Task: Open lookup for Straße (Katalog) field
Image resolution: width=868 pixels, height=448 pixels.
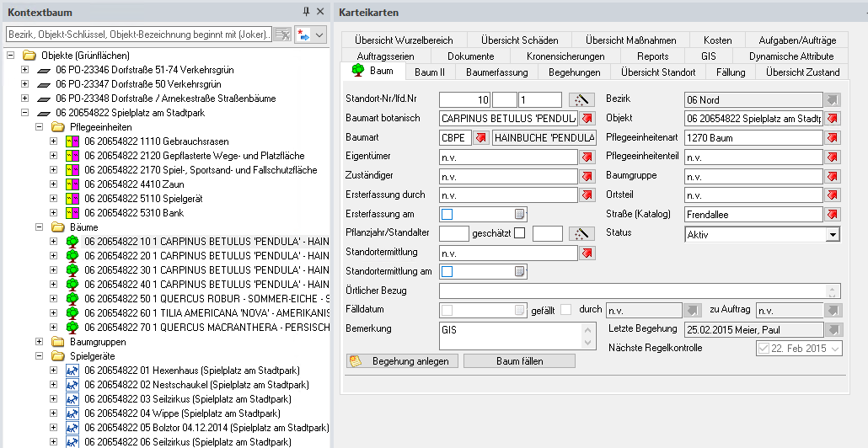Action: 833,215
